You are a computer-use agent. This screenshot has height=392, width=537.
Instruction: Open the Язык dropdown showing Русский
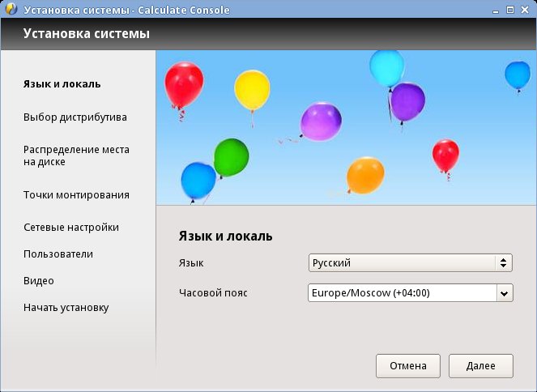coord(411,263)
